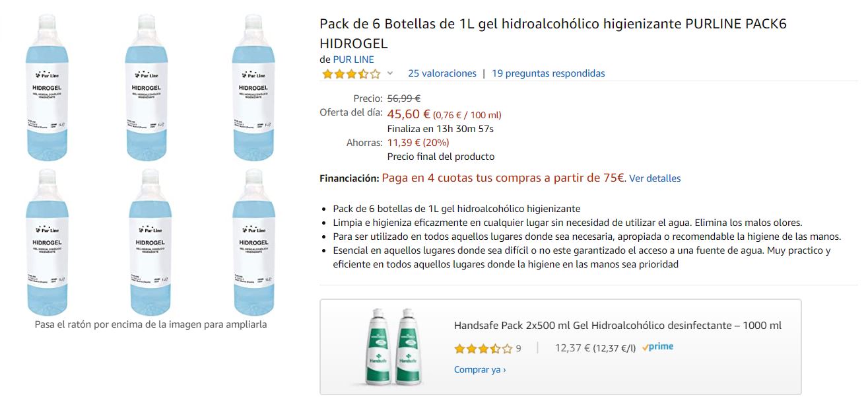
Task: Click the Handsafe 9 reviews count
Action: 518,349
